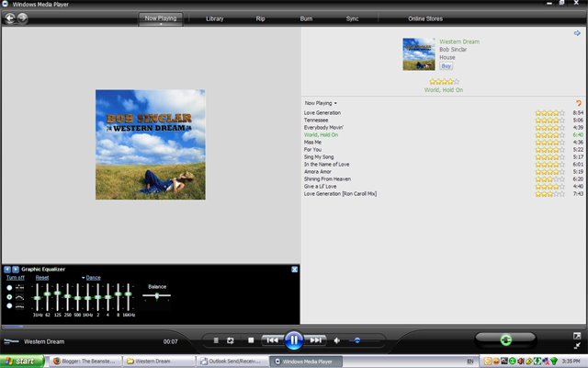Open the Online Stores tab
The height and width of the screenshot is (368, 588).
(425, 18)
